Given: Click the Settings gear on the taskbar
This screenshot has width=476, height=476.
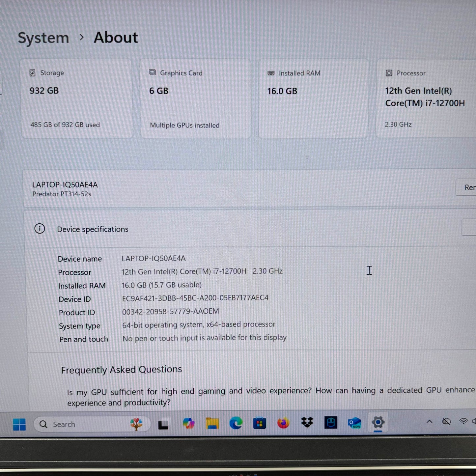Looking at the screenshot, I should coord(378,423).
